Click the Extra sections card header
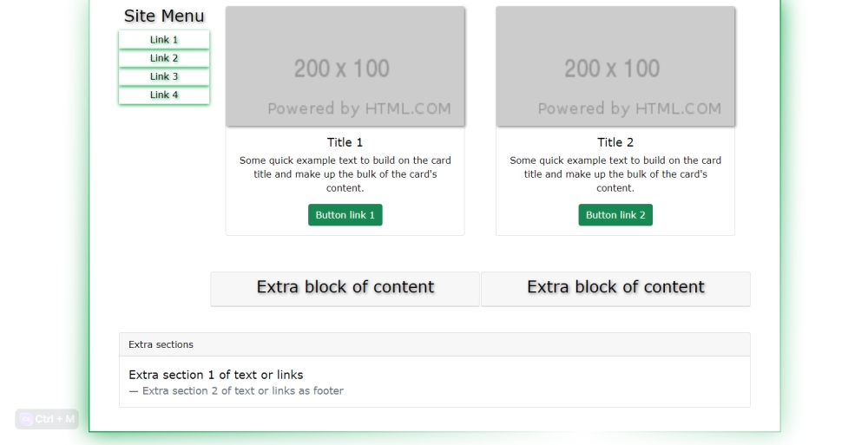This screenshot has height=445, width=868. (x=435, y=345)
